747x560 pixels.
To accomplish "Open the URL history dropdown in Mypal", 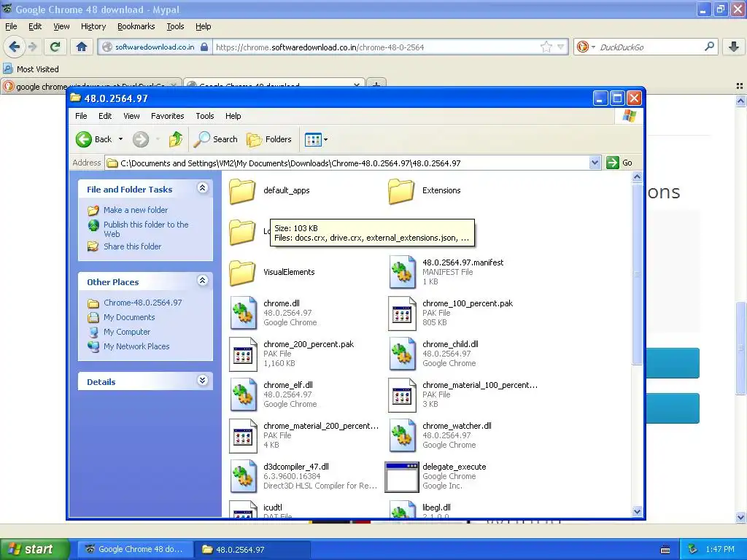I will pos(561,47).
